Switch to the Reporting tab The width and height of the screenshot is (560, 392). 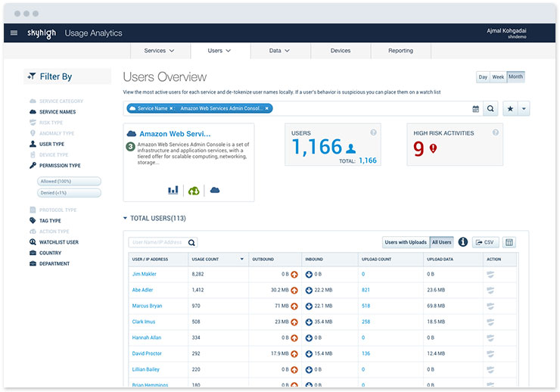pyautogui.click(x=401, y=51)
